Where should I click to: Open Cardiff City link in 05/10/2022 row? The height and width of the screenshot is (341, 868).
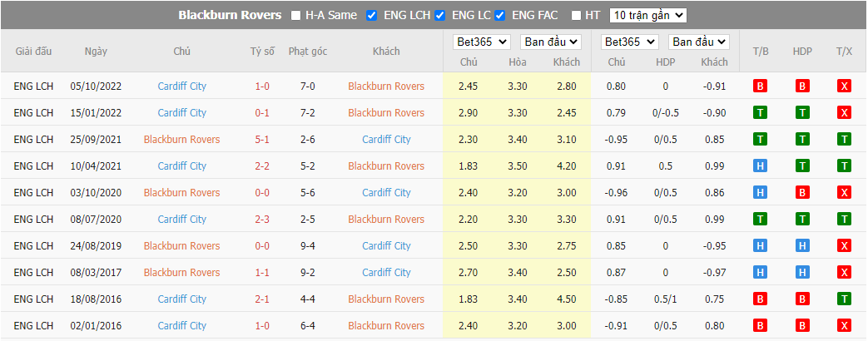click(x=181, y=86)
